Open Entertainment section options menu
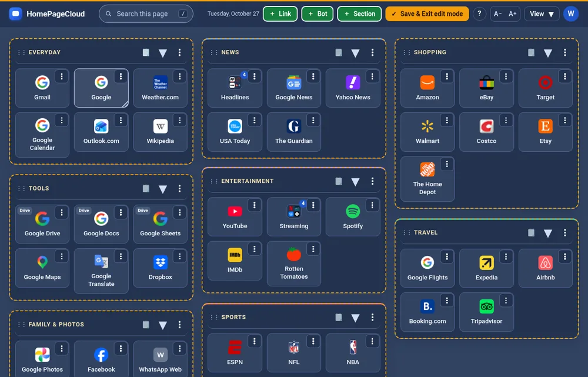The height and width of the screenshot is (377, 588). pos(372,181)
